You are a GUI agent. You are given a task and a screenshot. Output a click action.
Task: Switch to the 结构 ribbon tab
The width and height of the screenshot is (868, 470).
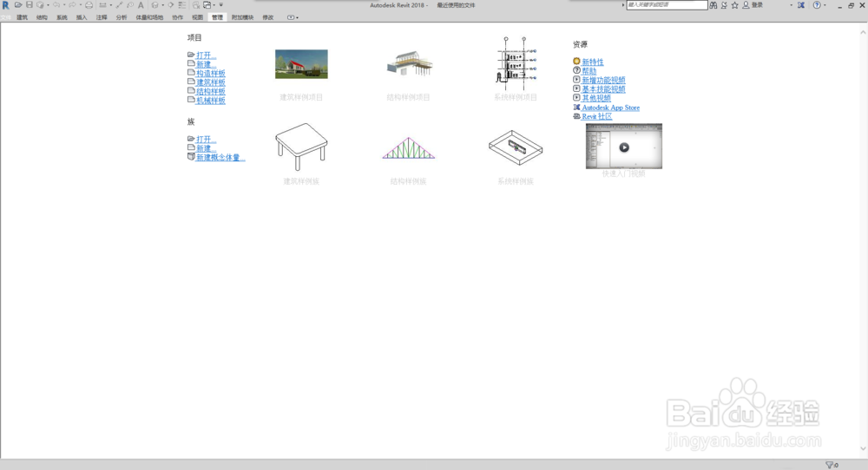42,17
